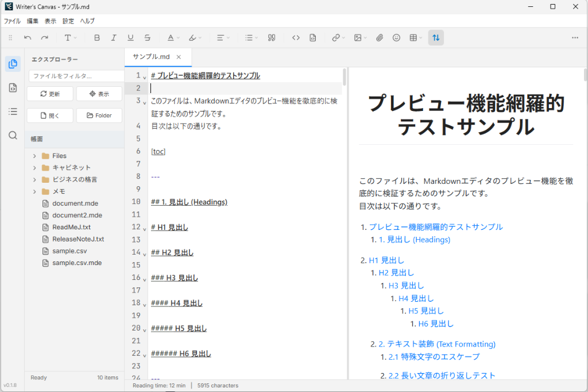The image size is (588, 392).
Task: Open the insert link dropdown
Action: coord(338,37)
